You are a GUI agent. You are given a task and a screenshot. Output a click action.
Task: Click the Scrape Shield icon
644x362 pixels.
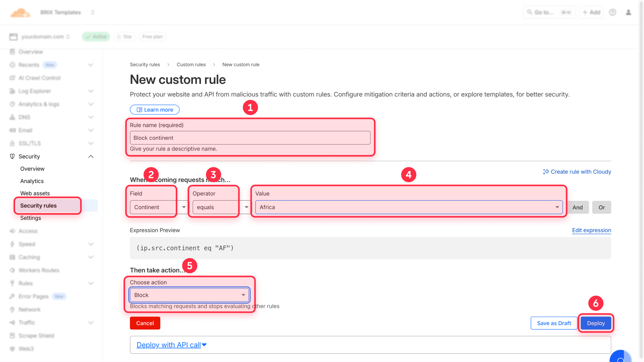(x=12, y=336)
